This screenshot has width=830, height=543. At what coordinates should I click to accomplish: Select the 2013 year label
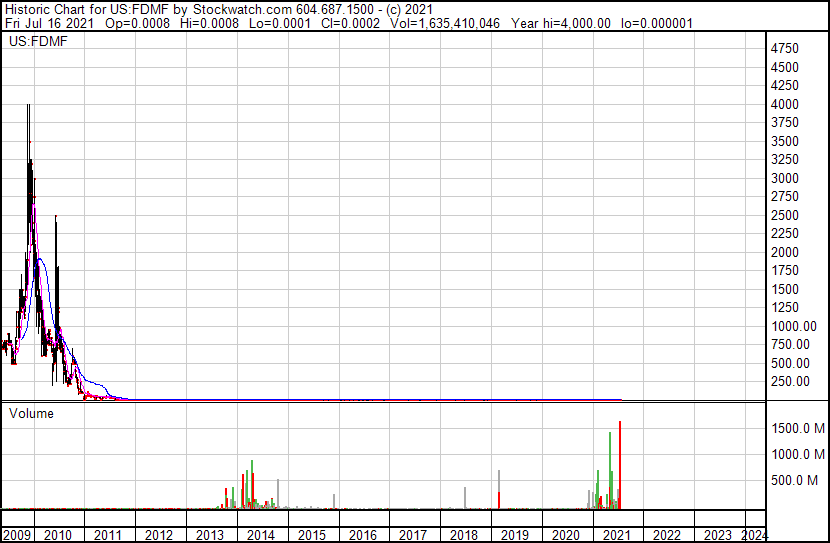pyautogui.click(x=210, y=535)
